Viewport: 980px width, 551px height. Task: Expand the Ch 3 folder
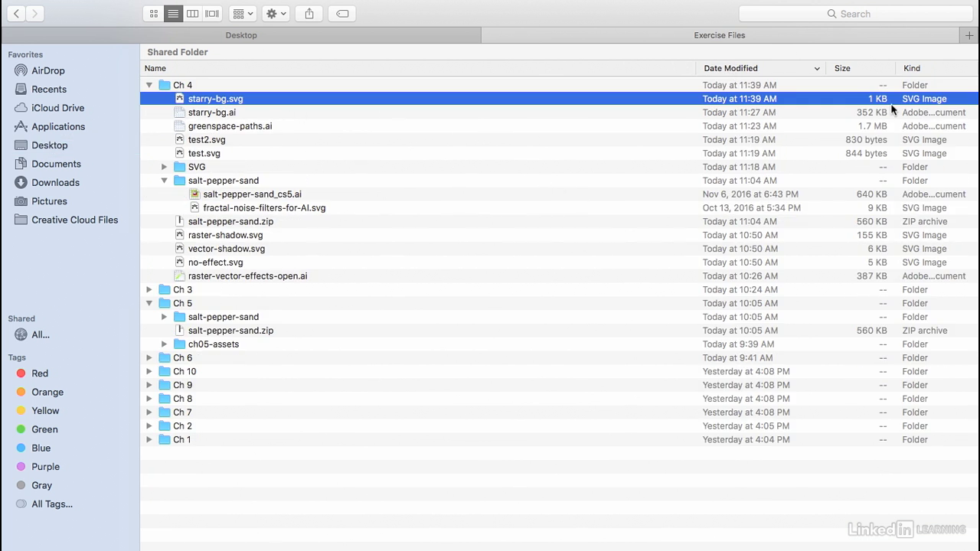pyautogui.click(x=149, y=289)
